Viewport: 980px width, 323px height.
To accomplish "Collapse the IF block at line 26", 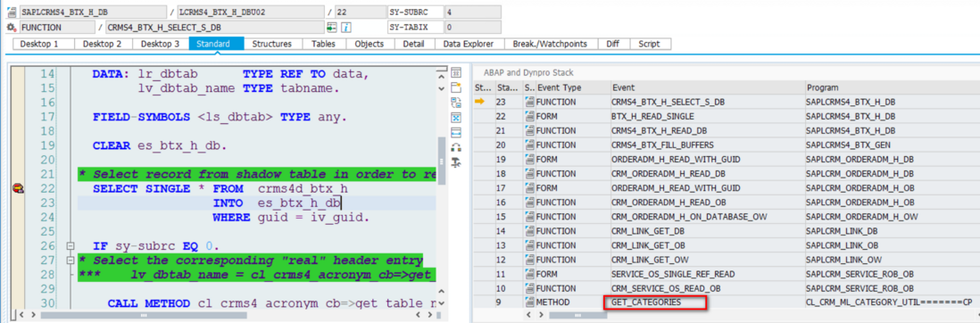I will [x=70, y=246].
